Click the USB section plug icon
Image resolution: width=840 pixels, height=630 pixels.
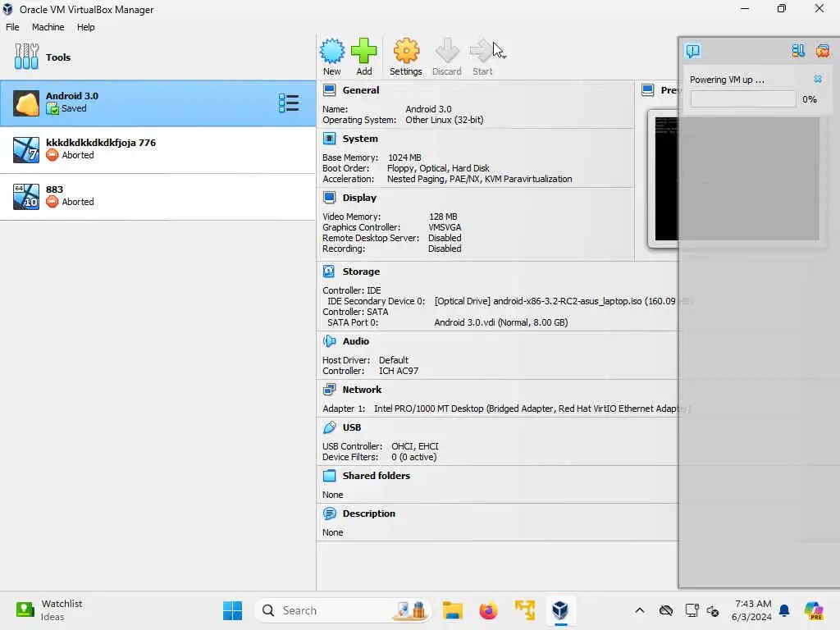(329, 427)
